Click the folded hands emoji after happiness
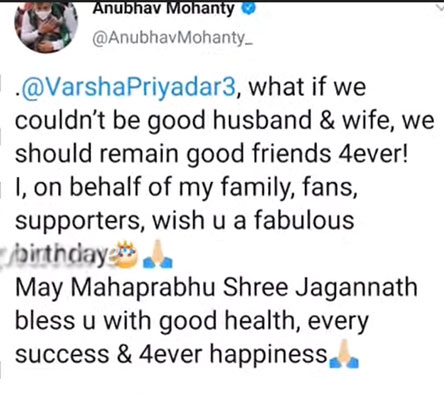444x400 pixels. [343, 354]
